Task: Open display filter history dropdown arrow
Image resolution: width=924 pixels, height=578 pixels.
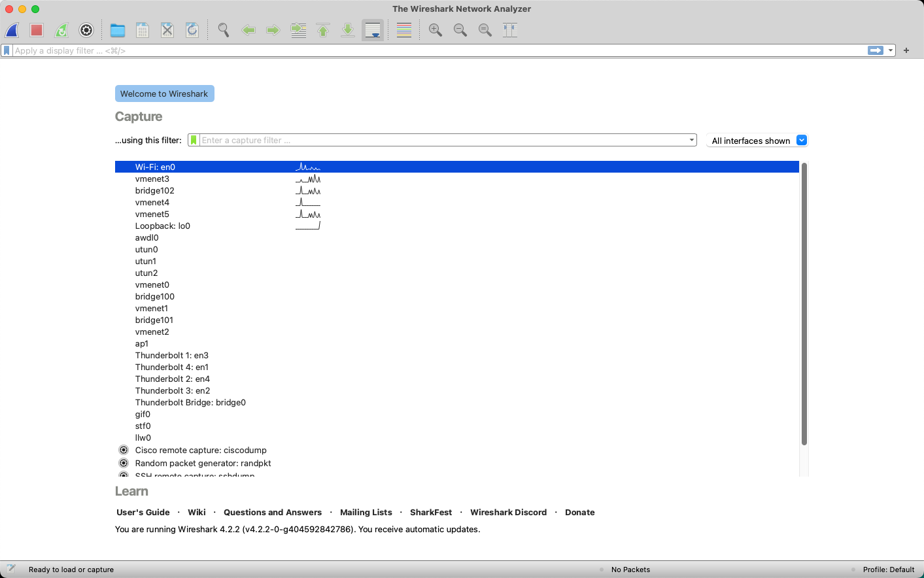Action: pos(891,50)
